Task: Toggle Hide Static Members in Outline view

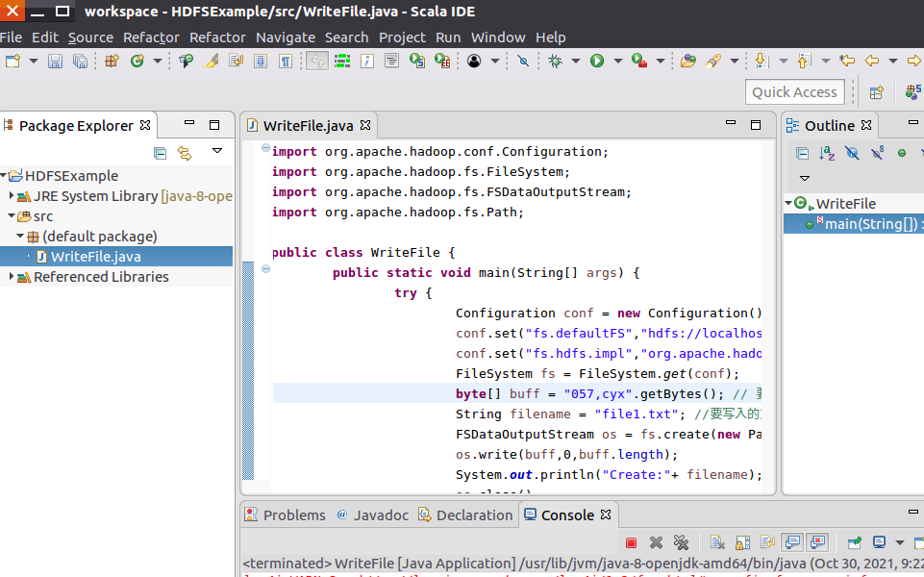Action: pos(877,153)
